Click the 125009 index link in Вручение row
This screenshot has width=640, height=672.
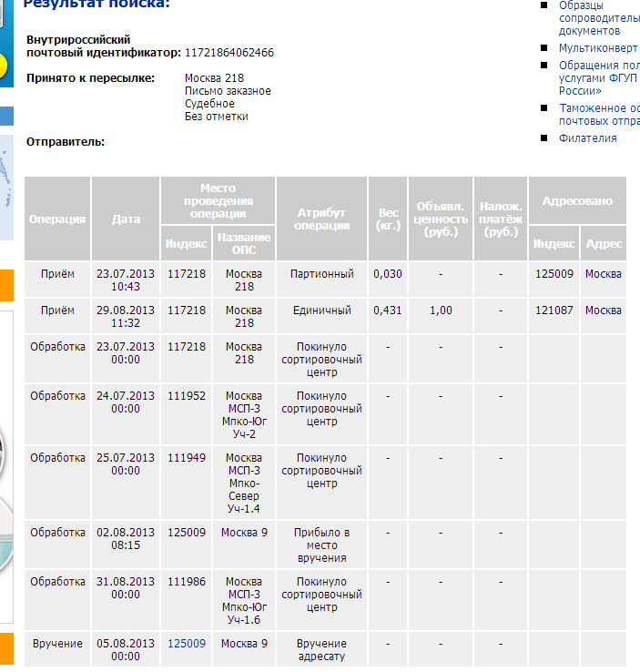coord(187,643)
